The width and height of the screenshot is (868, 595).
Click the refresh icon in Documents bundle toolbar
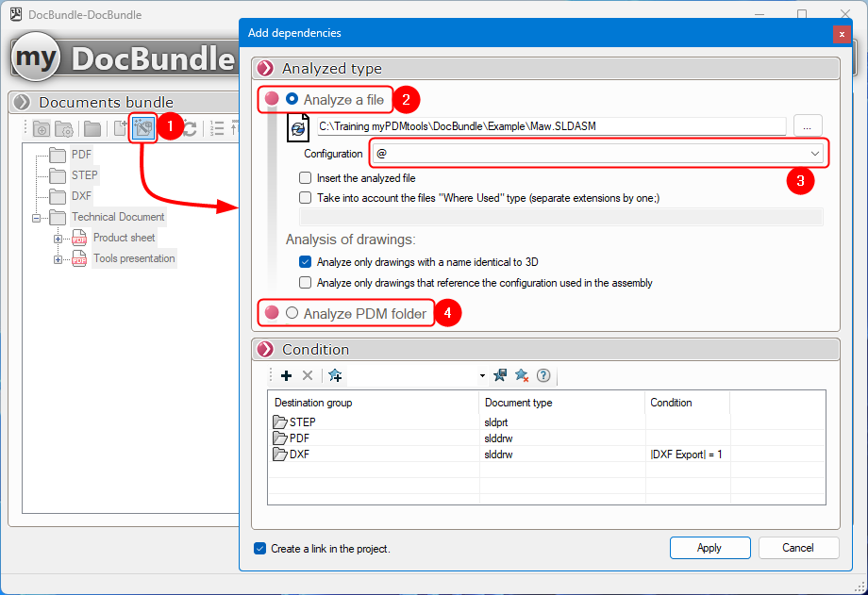click(192, 127)
